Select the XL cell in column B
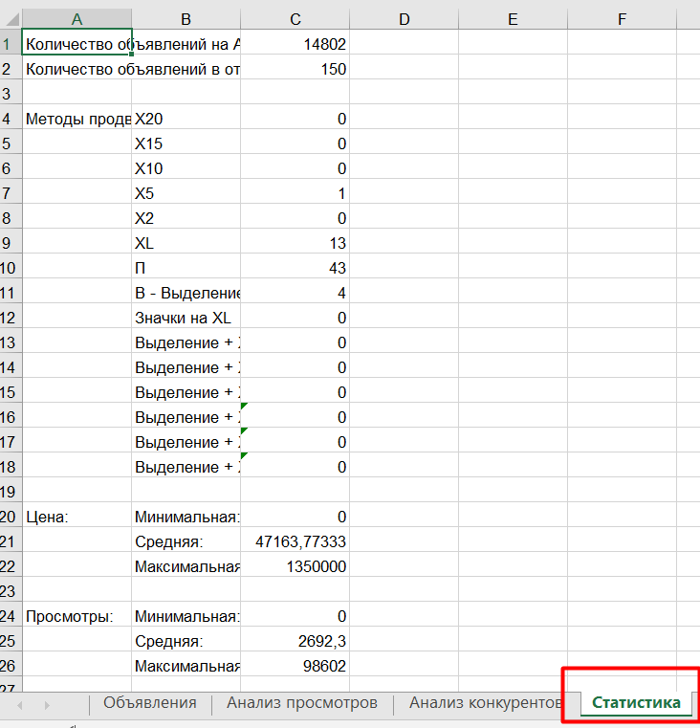 pos(186,243)
